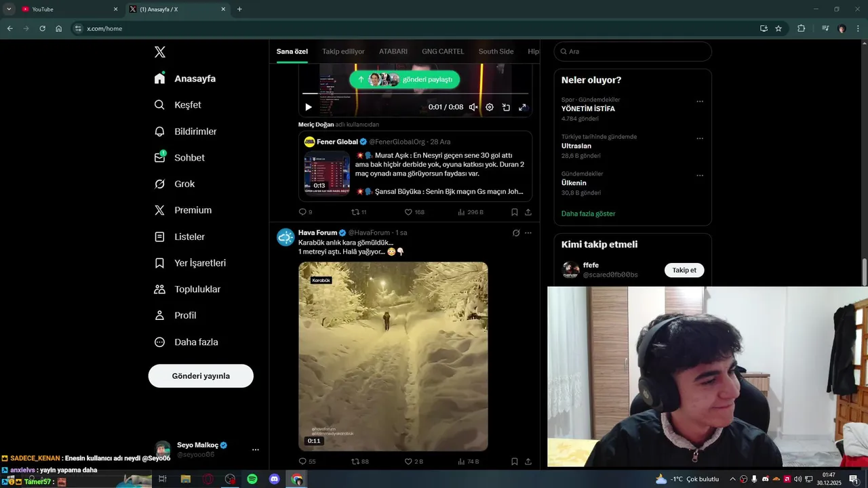Bookmark this page with star icon
This screenshot has height=488, width=868.
[778, 28]
